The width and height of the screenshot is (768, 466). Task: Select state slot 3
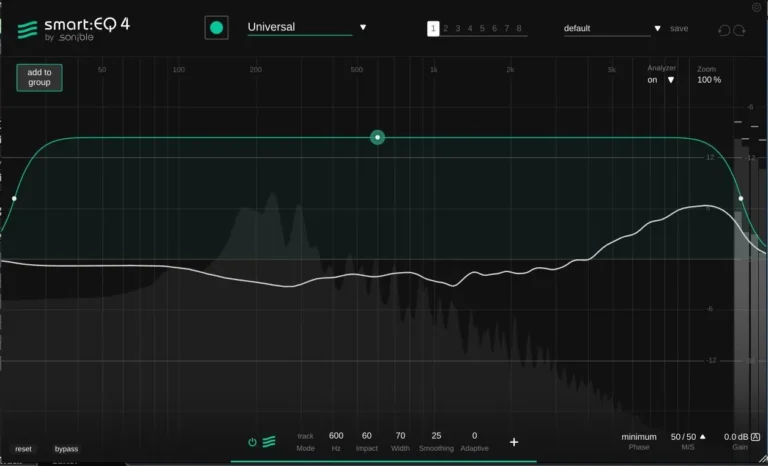458,28
